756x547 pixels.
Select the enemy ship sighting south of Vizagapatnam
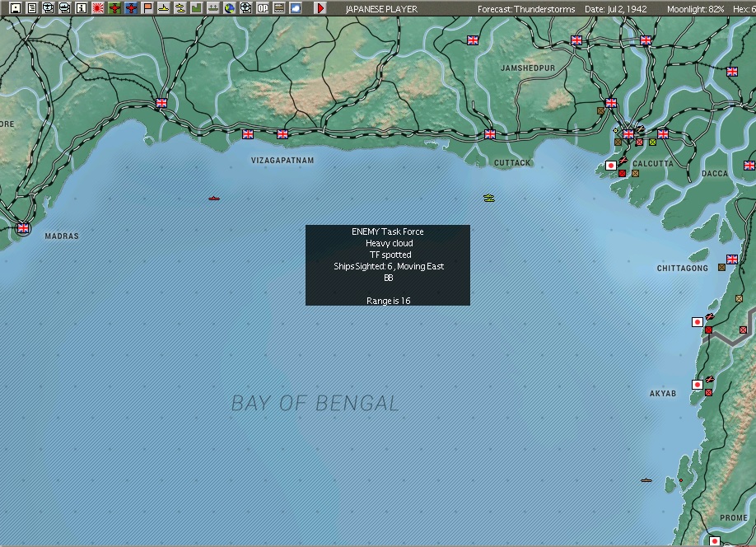[x=214, y=197]
